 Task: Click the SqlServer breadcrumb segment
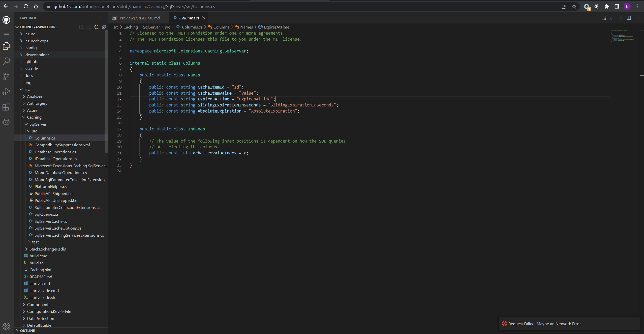(x=151, y=27)
